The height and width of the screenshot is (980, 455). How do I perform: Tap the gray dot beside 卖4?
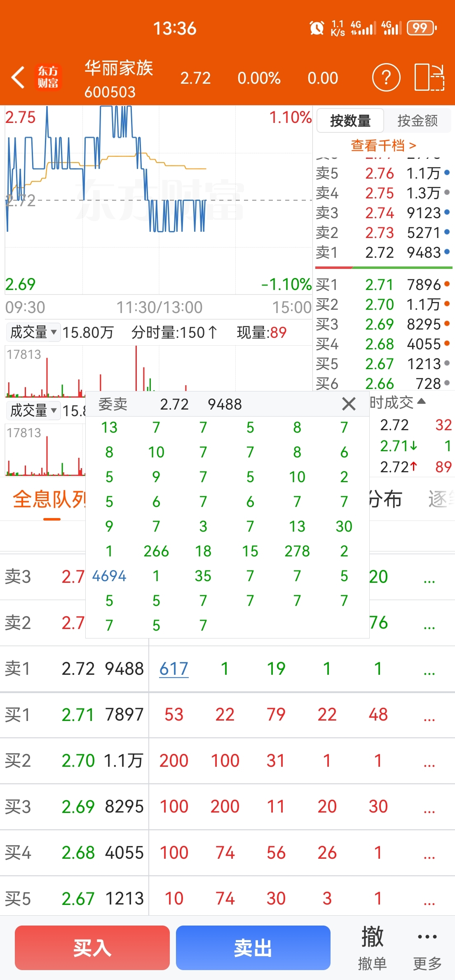click(447, 192)
